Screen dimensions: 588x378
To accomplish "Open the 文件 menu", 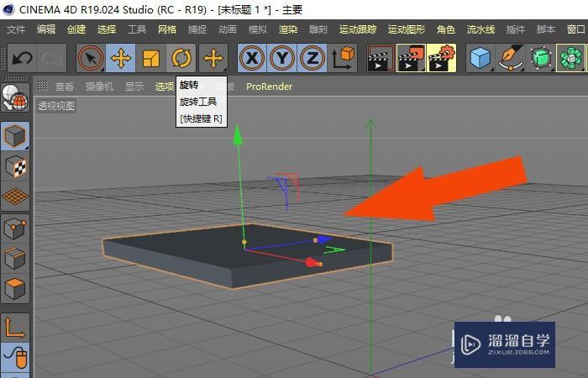I will (x=16, y=29).
